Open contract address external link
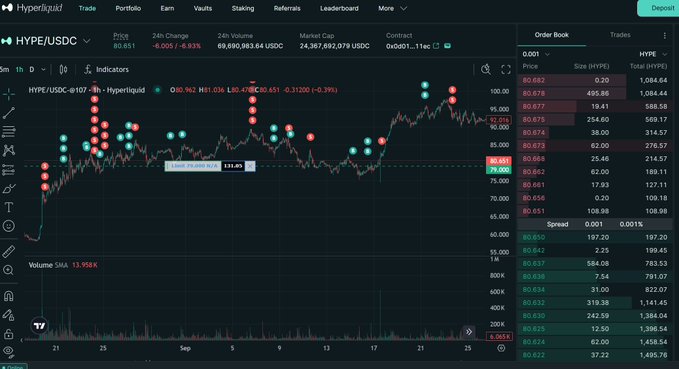The width and height of the screenshot is (679, 369). pyautogui.click(x=436, y=45)
